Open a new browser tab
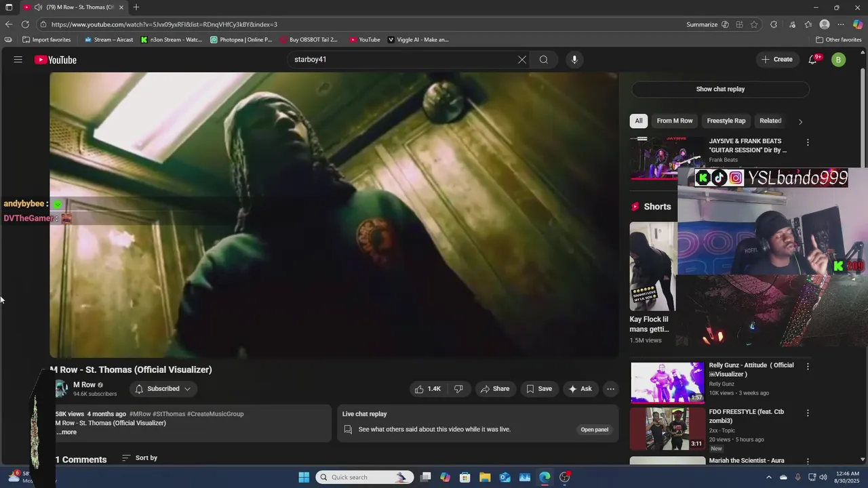Viewport: 868px width, 488px height. (136, 7)
